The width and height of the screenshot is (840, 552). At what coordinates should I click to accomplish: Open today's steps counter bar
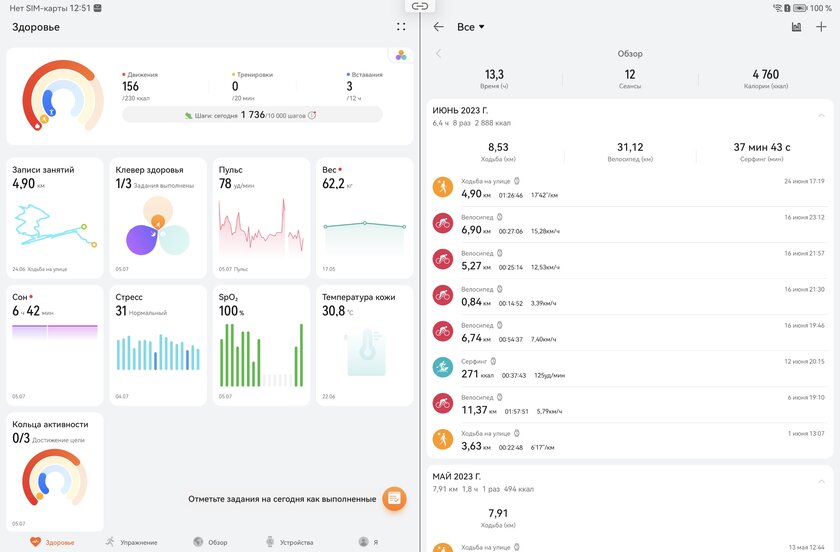click(x=252, y=115)
